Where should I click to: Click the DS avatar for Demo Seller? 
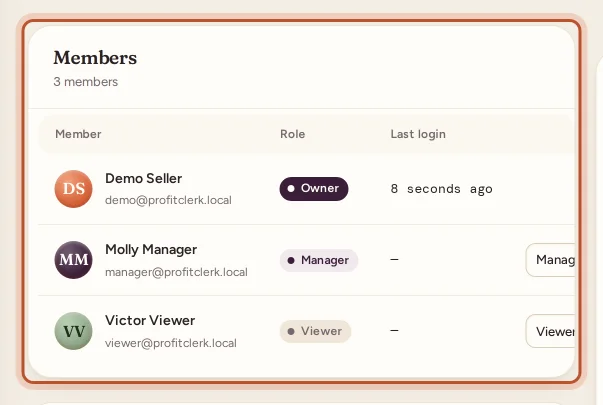(x=73, y=189)
